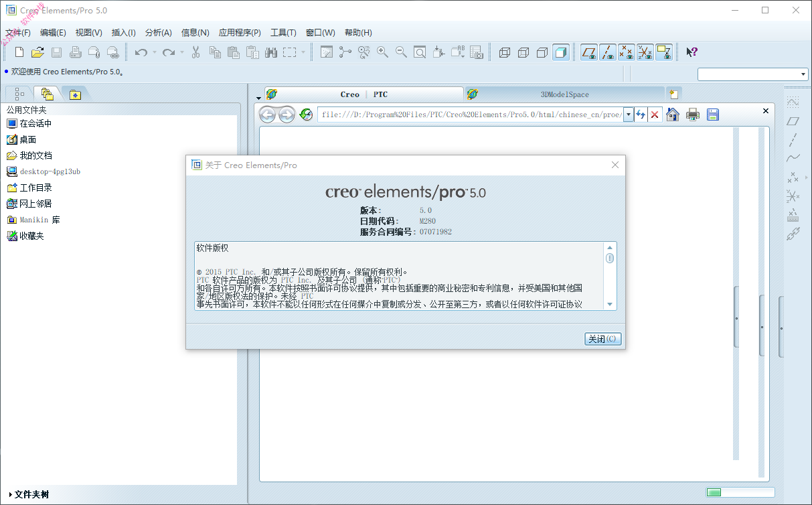Viewport: 812px width, 505px height.
Task: Click the browser history clock icon
Action: click(307, 115)
